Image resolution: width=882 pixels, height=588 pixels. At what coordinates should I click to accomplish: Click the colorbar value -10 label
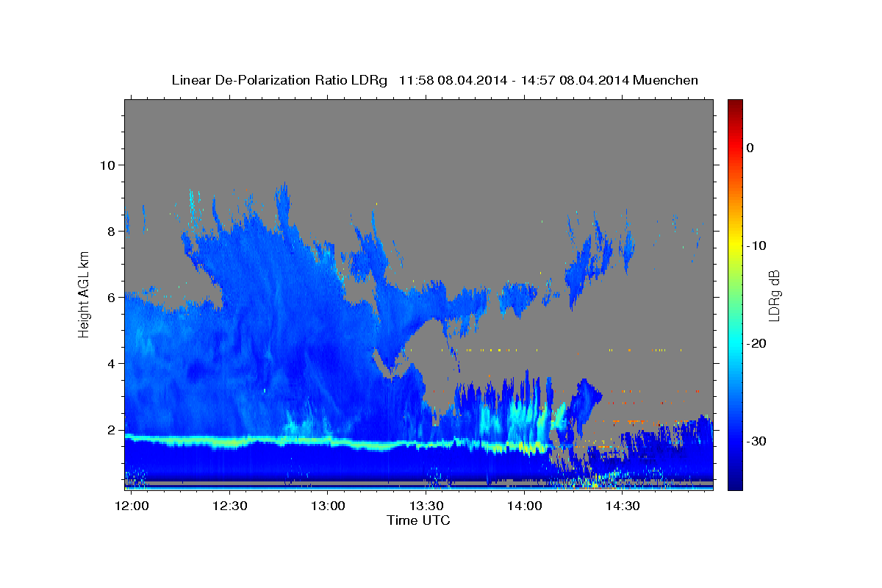pyautogui.click(x=756, y=245)
